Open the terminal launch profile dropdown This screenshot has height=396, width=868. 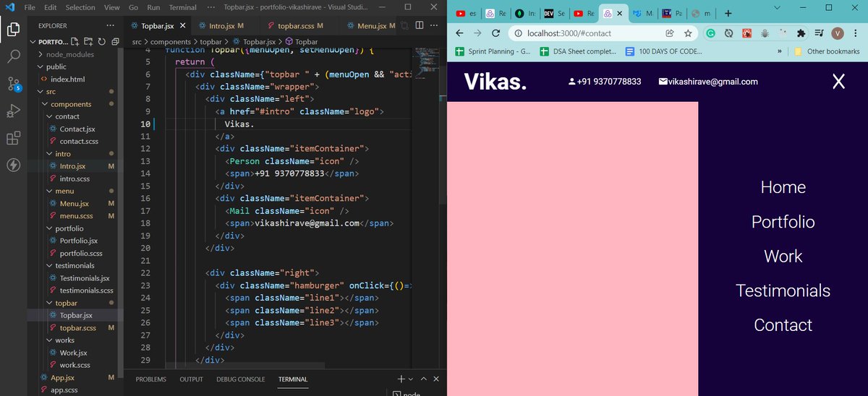(411, 379)
